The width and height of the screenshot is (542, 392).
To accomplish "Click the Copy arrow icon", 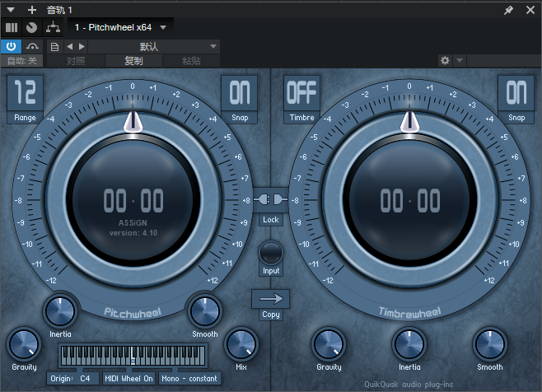I will [x=270, y=299].
